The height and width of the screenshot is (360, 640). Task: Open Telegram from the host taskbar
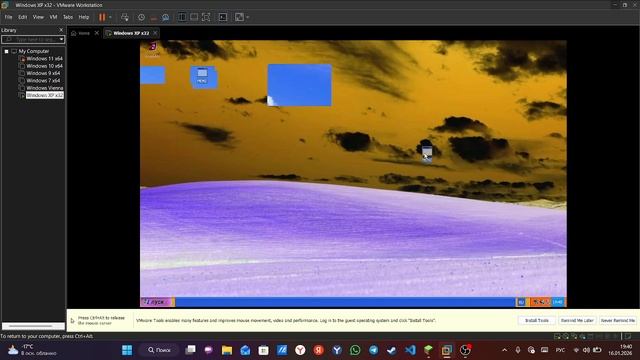373,350
